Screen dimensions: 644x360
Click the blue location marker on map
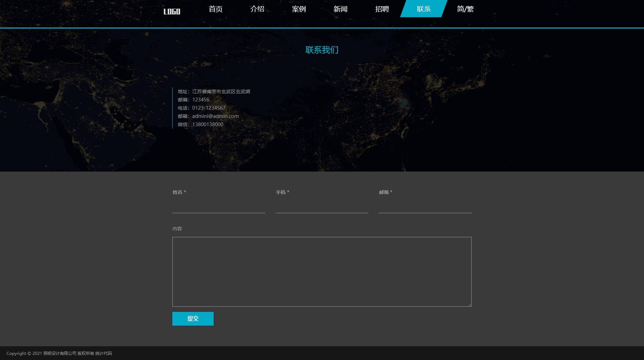404,104
